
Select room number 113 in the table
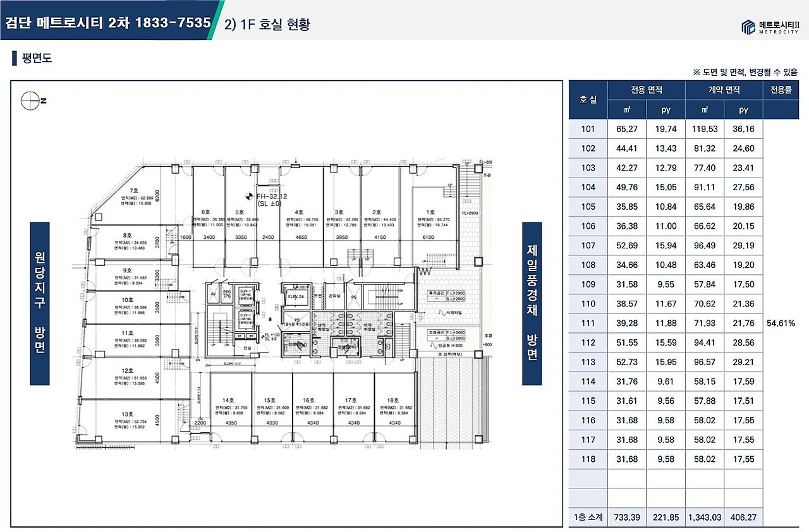[588, 362]
